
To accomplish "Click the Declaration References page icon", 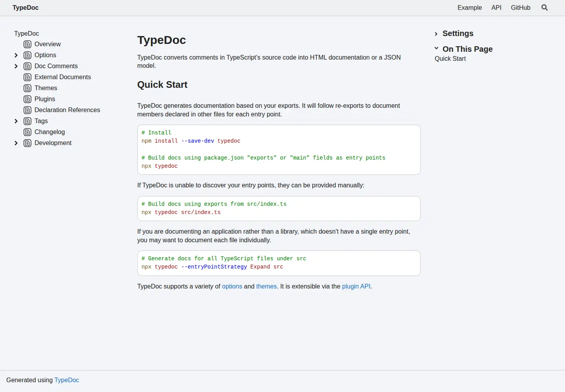I will [x=27, y=110].
